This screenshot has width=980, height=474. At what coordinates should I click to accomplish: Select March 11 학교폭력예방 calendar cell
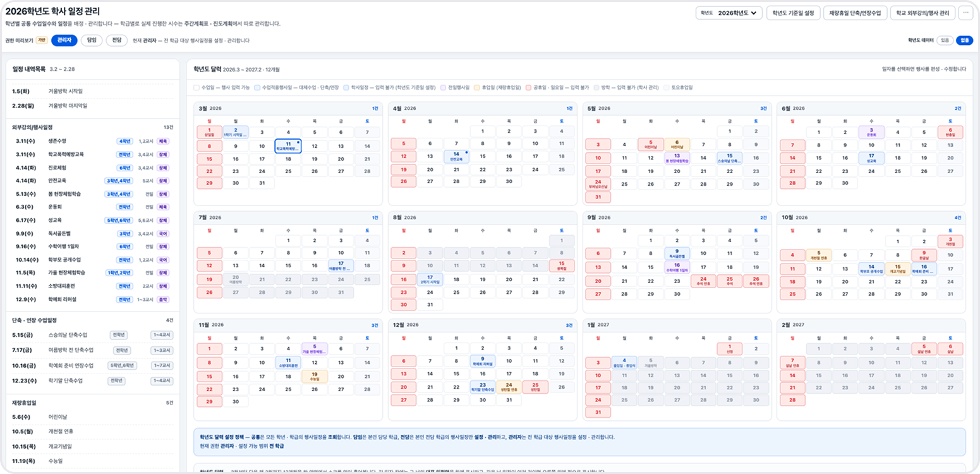tap(287, 146)
